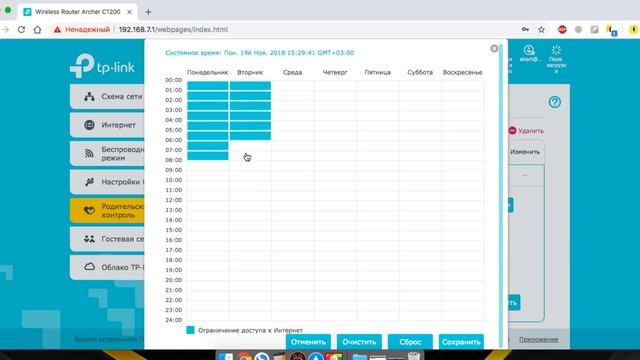Click the globe icon beside Интернет

[89, 125]
